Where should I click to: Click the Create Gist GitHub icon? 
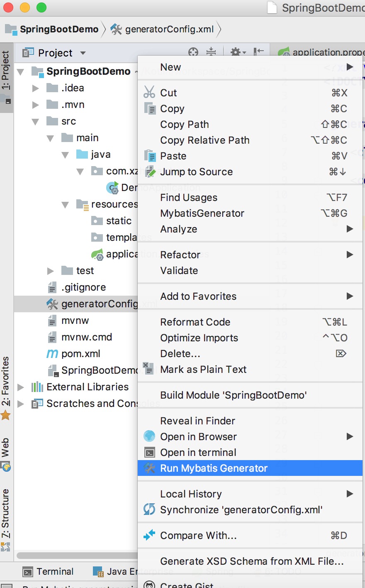[x=149, y=585]
